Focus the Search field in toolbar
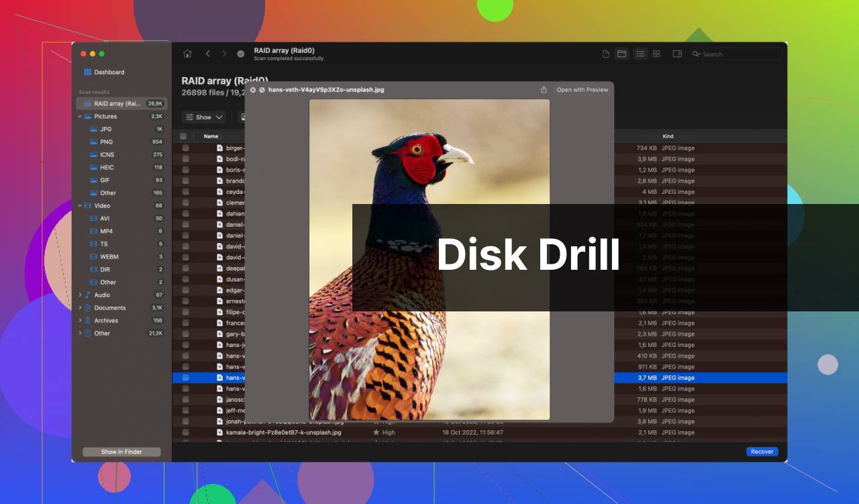Screen dimensions: 859x504 (x=738, y=54)
